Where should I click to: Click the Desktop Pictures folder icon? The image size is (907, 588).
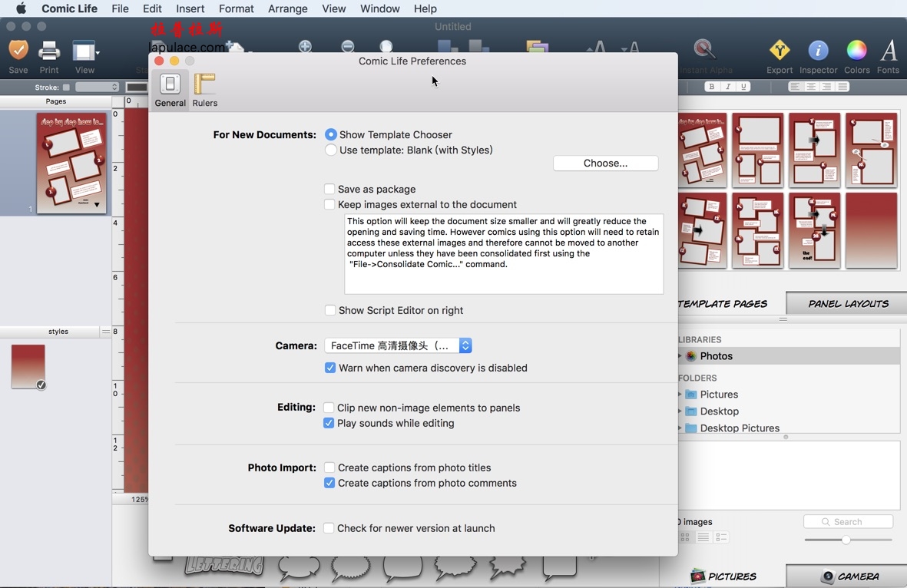[690, 428]
